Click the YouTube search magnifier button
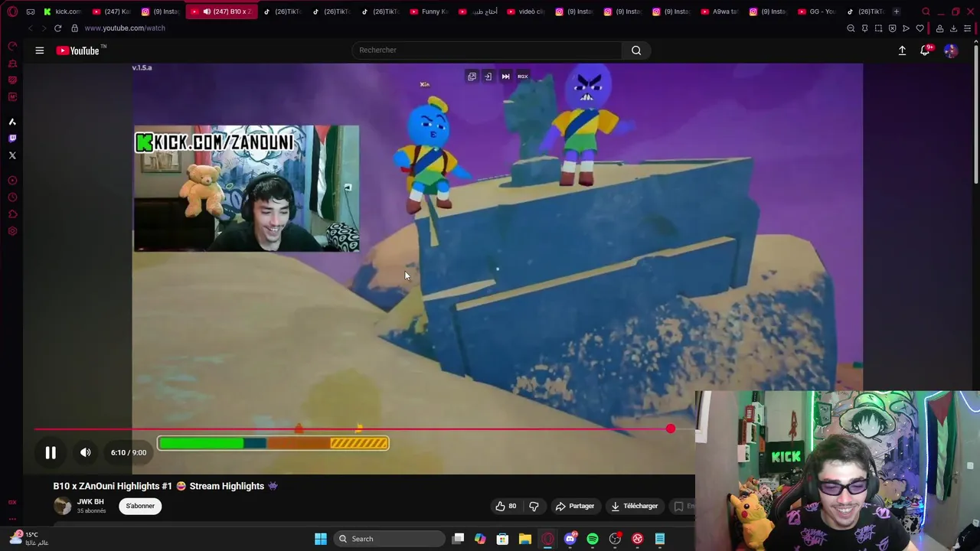 coord(636,51)
